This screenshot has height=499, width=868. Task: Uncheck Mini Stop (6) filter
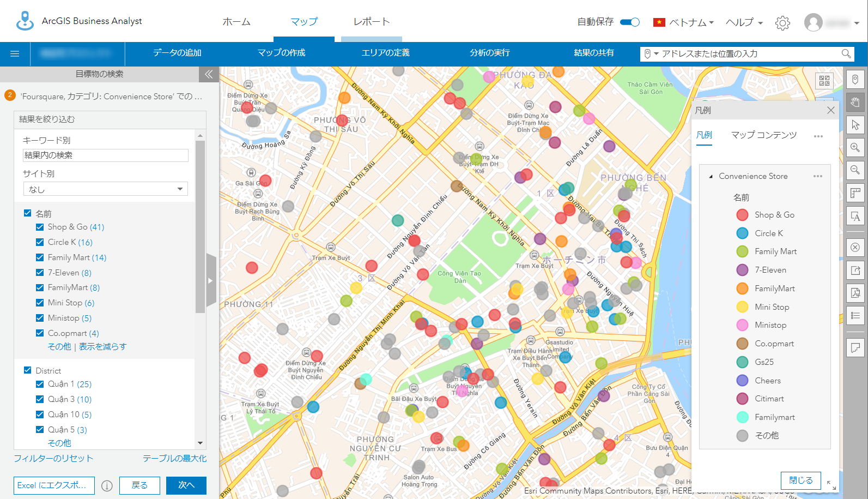40,303
